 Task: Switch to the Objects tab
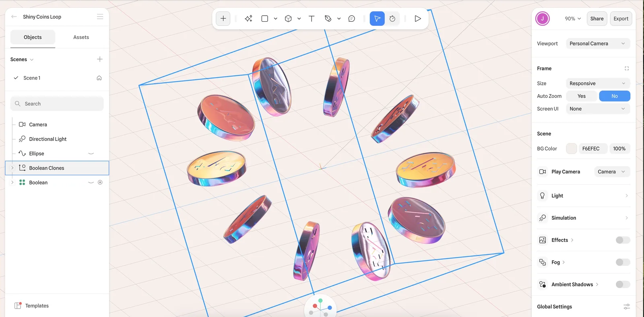click(33, 37)
